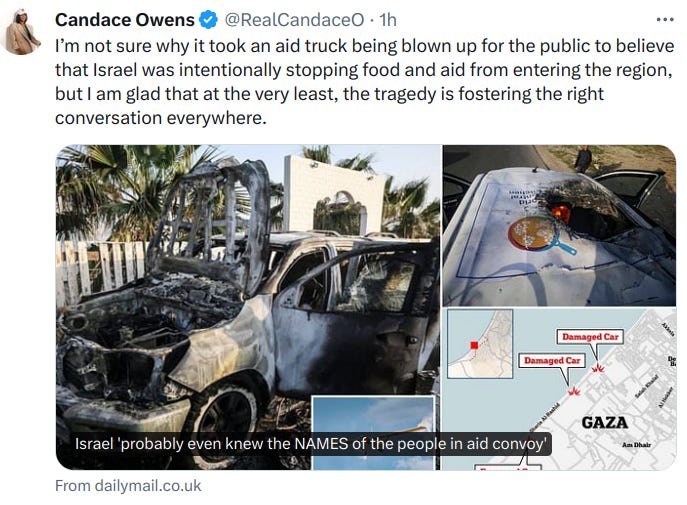Click the tweet body text
This screenshot has height=505, width=687.
tap(364, 82)
